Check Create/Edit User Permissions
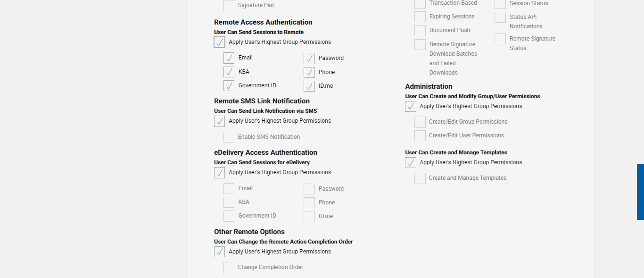The width and height of the screenshot is (644, 278). point(420,136)
